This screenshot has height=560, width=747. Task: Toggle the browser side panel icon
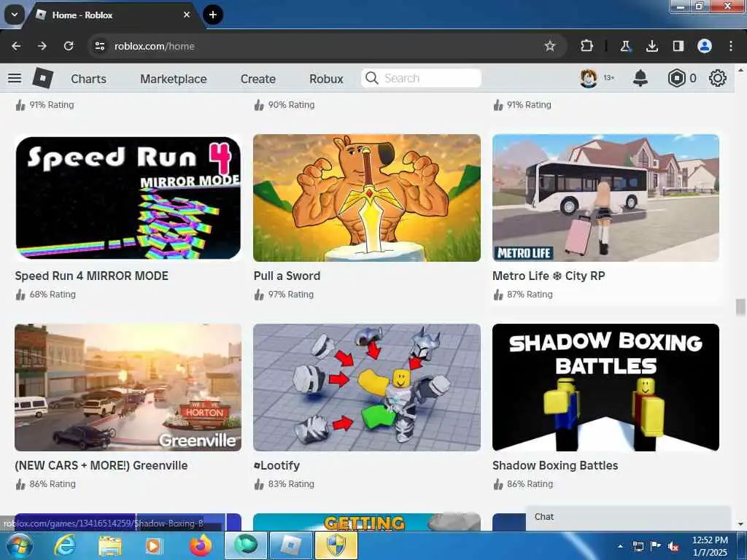click(678, 46)
